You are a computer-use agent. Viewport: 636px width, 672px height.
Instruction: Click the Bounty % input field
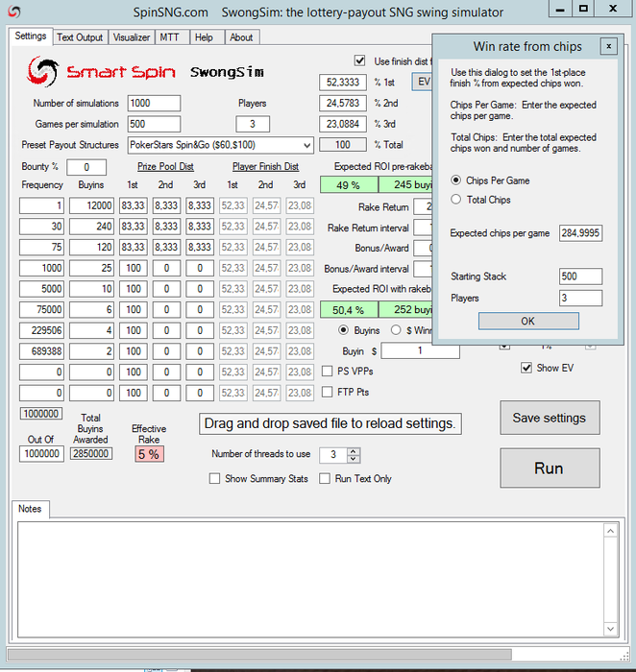[86, 167]
